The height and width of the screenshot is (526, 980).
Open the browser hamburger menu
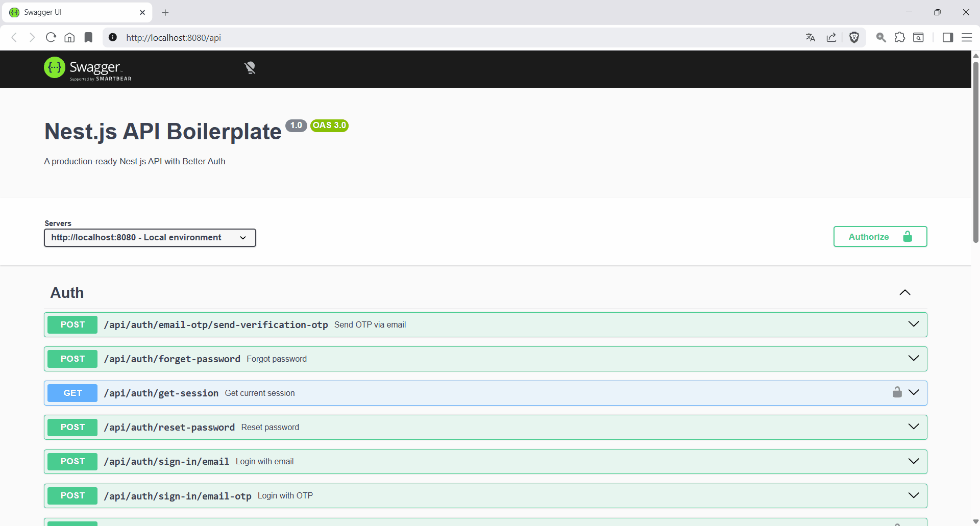pyautogui.click(x=967, y=37)
